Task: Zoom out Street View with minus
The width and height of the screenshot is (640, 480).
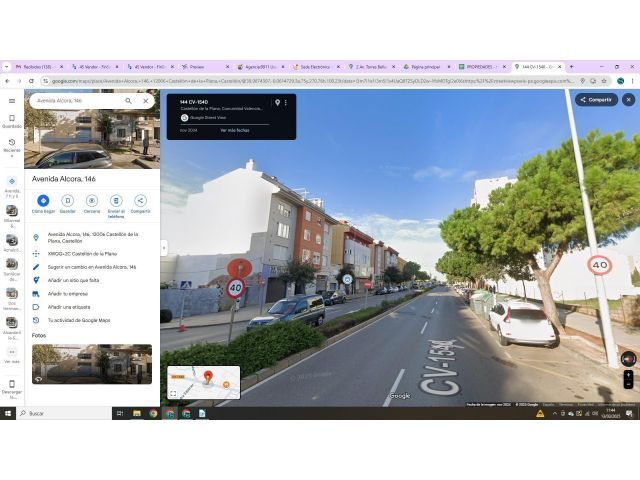Action: click(629, 384)
